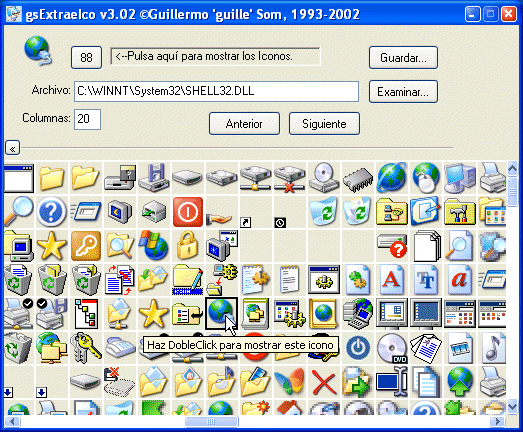Screen dimensions: 523x432
Task: Select the blue TT TrueType font icon
Action: [x=426, y=279]
